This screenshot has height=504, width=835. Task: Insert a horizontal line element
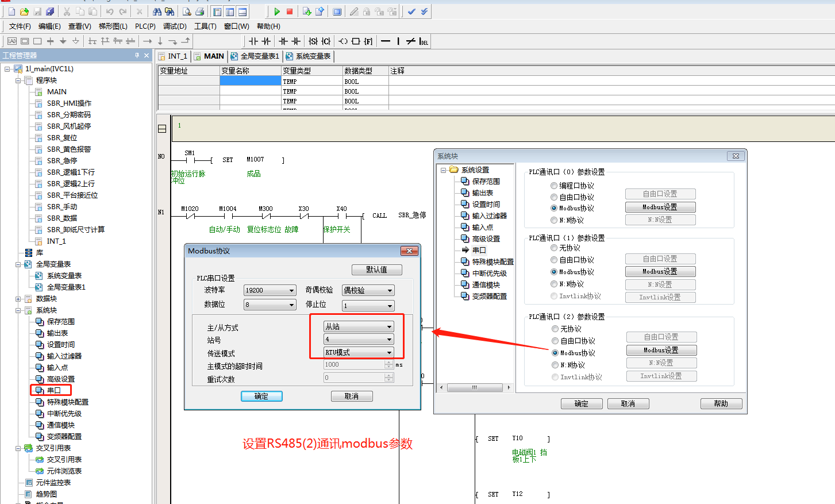point(386,41)
